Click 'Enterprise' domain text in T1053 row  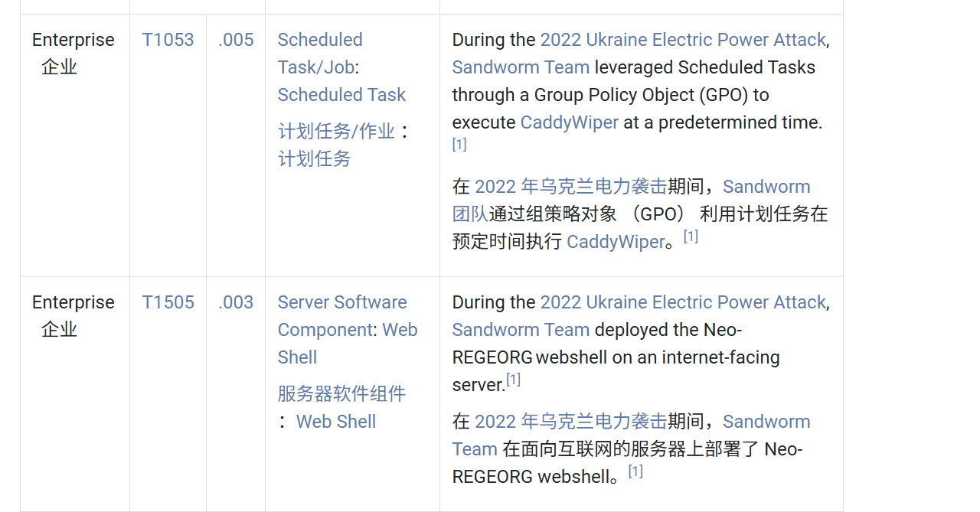pyautogui.click(x=73, y=40)
